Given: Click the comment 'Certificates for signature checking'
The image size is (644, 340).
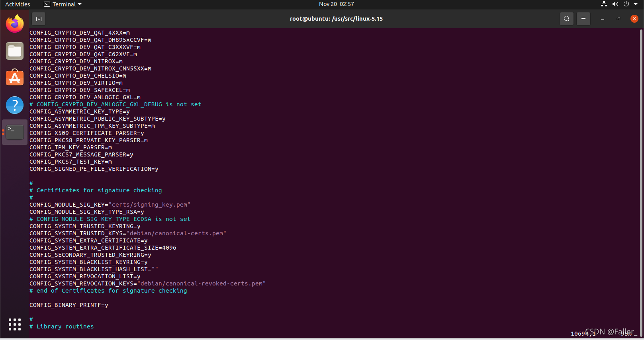Looking at the screenshot, I should click(x=96, y=190).
